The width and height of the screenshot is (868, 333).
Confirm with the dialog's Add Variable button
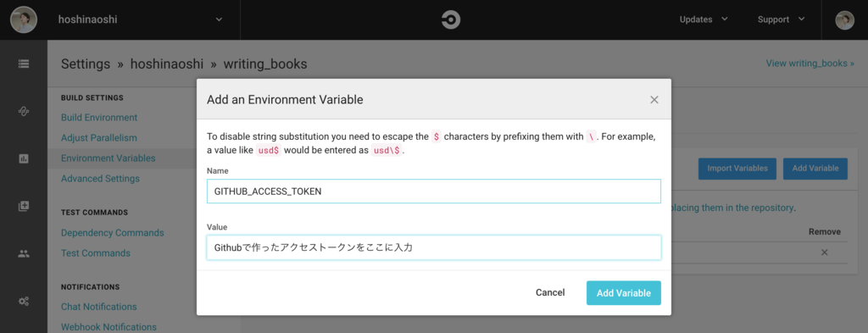[x=624, y=293]
